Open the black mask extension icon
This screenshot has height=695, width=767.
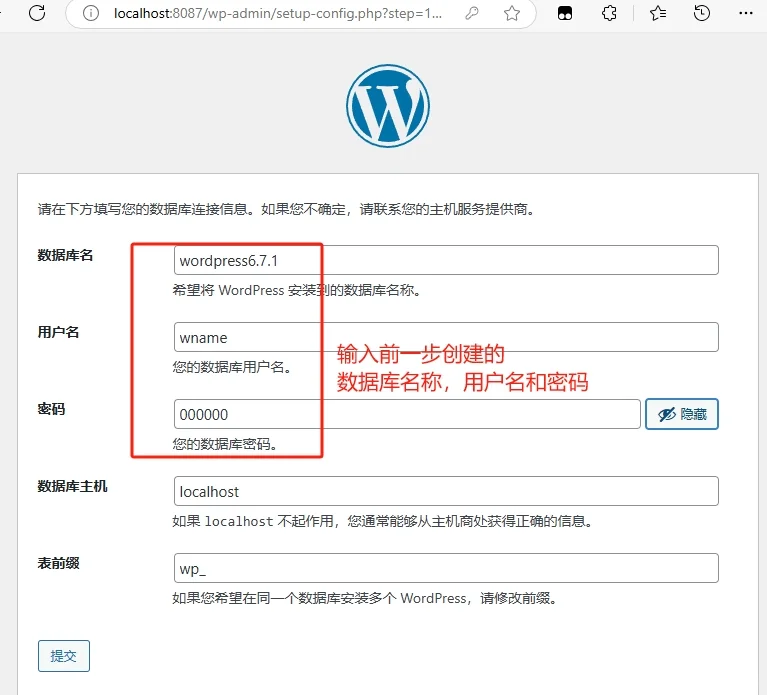pos(565,13)
